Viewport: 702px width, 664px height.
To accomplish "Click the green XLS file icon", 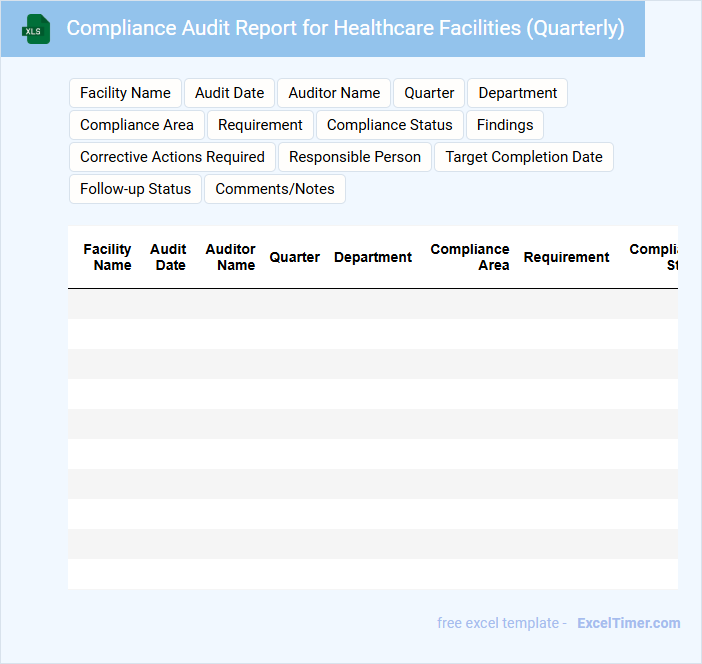I will [x=37, y=29].
